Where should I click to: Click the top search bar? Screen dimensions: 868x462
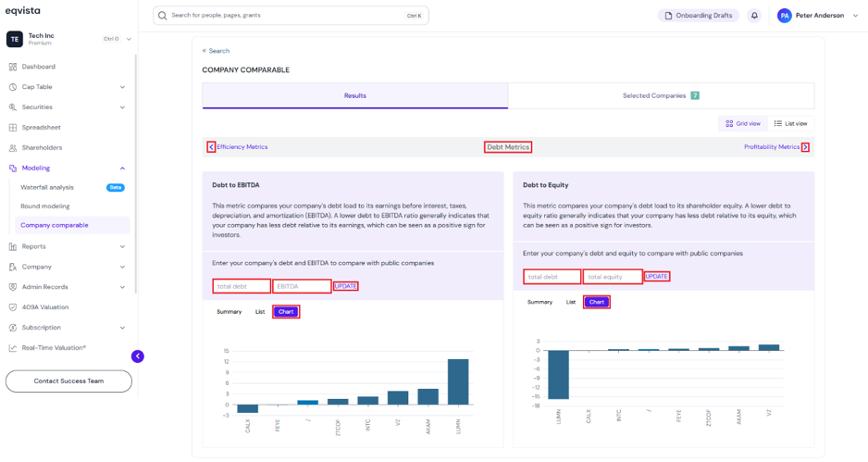[291, 16]
